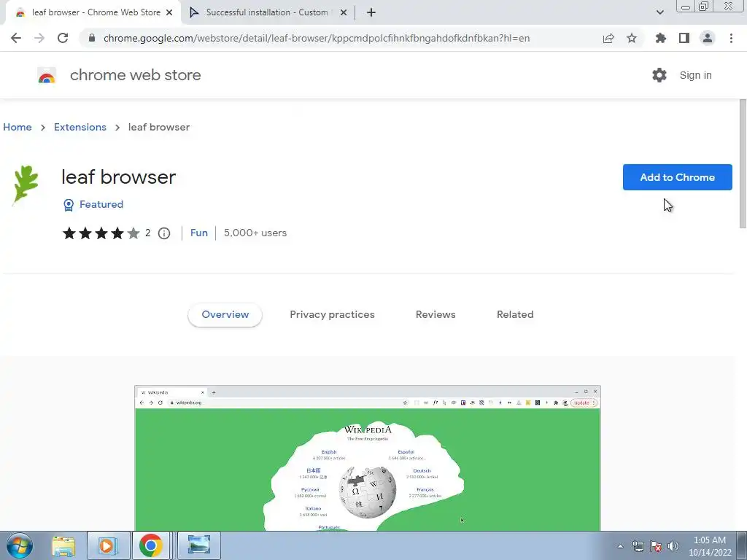Open the Chrome profile avatar
747x560 pixels.
(x=708, y=38)
